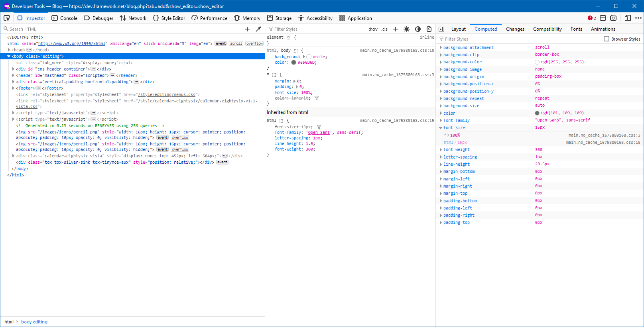Collapse the body class="editing" node
Image resolution: width=644 pixels, height=327 pixels.
click(9, 57)
